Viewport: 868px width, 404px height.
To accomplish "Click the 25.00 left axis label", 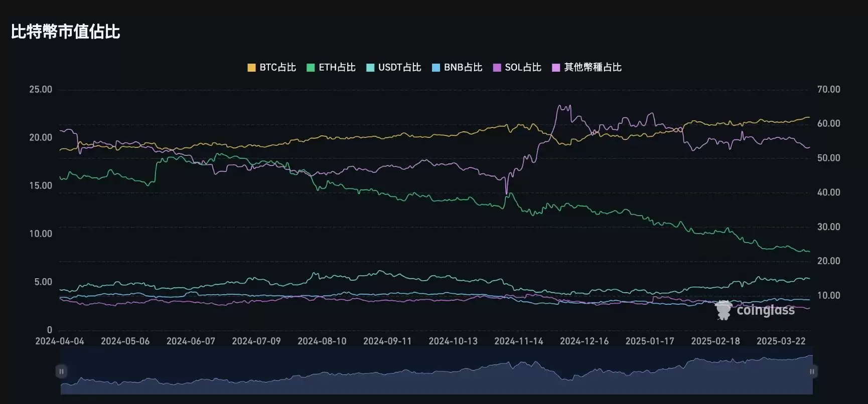I will click(41, 90).
